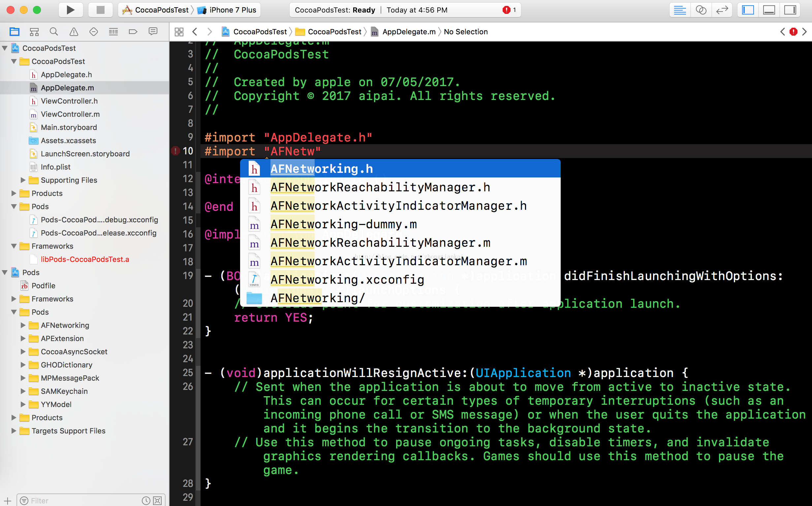Expand the Supporting Files folder
812x506 pixels.
pos(23,180)
